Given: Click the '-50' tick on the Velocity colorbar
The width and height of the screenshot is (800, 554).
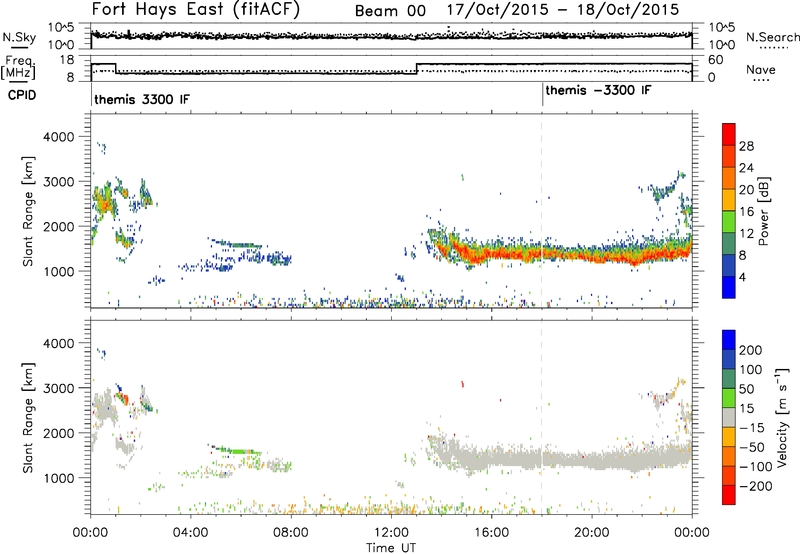Looking at the screenshot, I should coord(752,447).
